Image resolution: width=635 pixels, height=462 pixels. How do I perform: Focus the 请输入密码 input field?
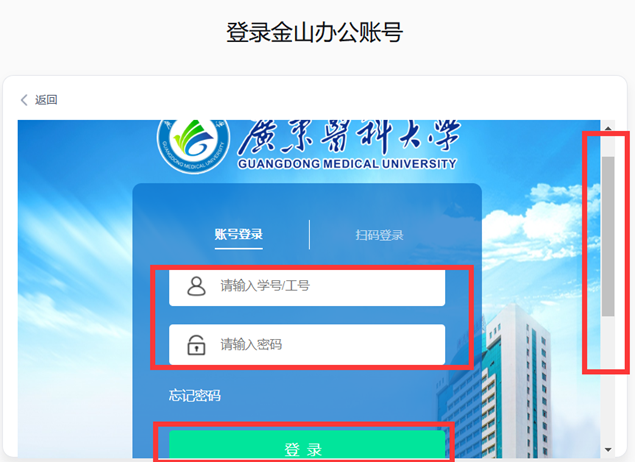[307, 345]
